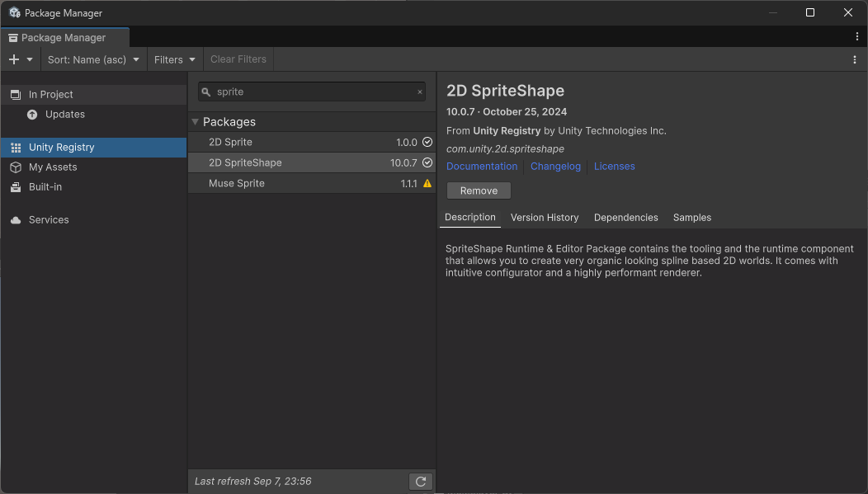Viewport: 868px width, 494px height.
Task: Open the Changelog link
Action: (556, 166)
